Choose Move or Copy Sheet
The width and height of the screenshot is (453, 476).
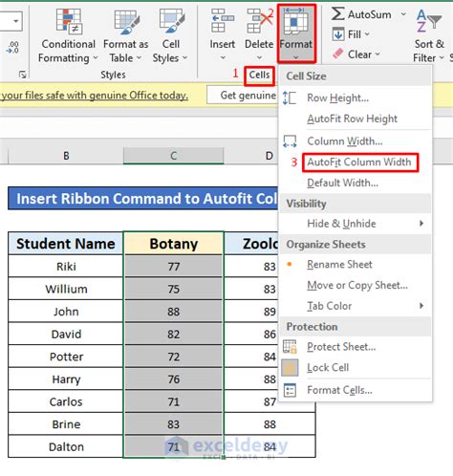pyautogui.click(x=356, y=285)
